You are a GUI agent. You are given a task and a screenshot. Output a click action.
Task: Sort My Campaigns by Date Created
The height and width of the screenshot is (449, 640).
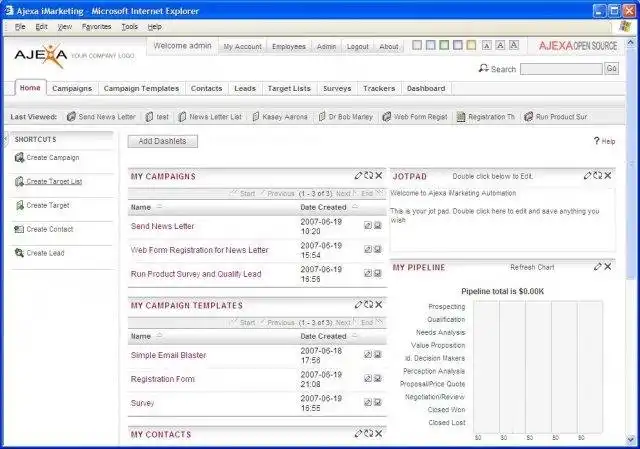[x=323, y=207]
